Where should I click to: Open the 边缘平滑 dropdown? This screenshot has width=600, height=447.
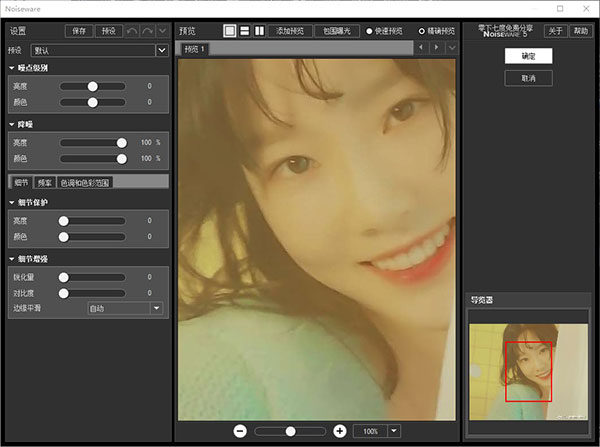coord(156,308)
